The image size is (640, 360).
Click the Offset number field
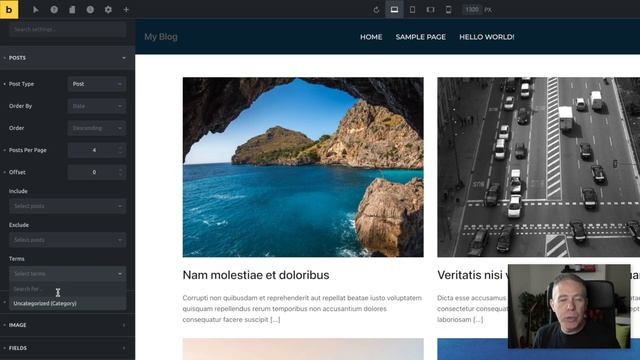pos(97,172)
